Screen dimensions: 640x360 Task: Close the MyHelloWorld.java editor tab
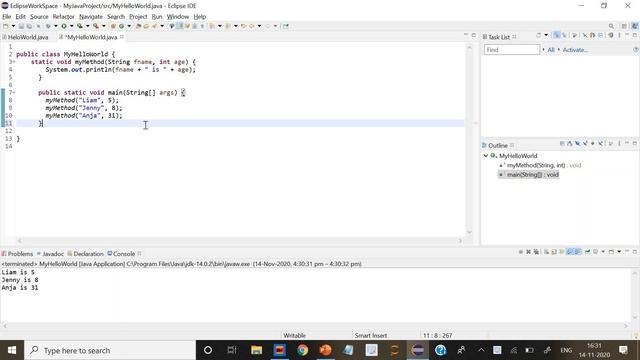click(x=122, y=37)
